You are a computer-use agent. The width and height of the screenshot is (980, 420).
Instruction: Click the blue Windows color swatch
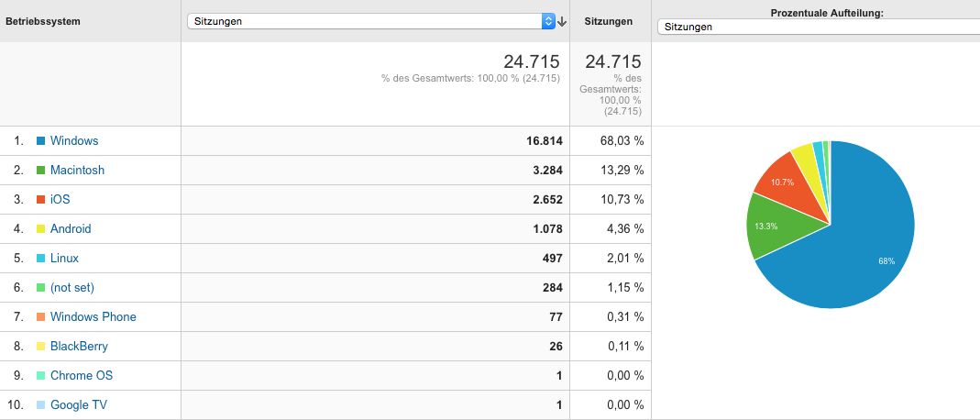(x=40, y=141)
